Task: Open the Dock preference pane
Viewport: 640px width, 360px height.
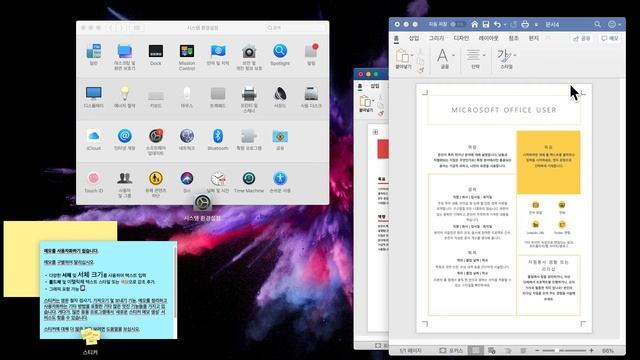Action: (x=156, y=51)
